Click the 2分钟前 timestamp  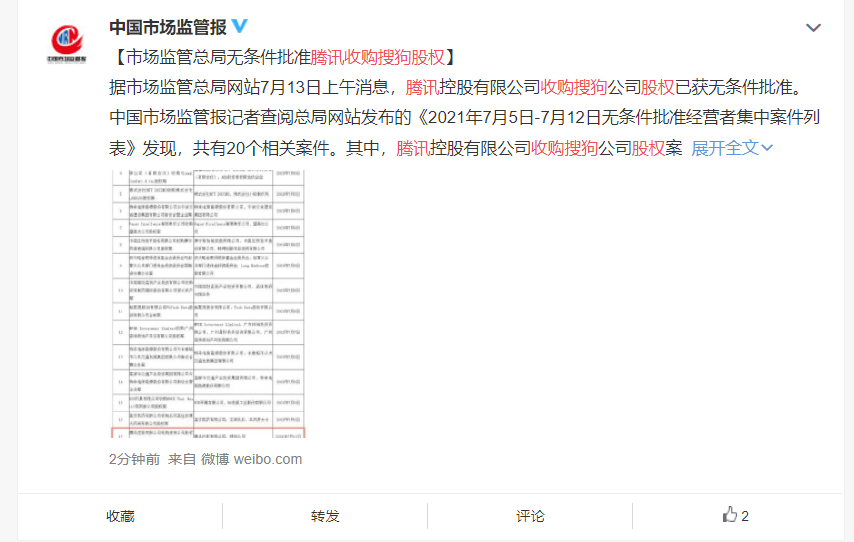(135, 459)
